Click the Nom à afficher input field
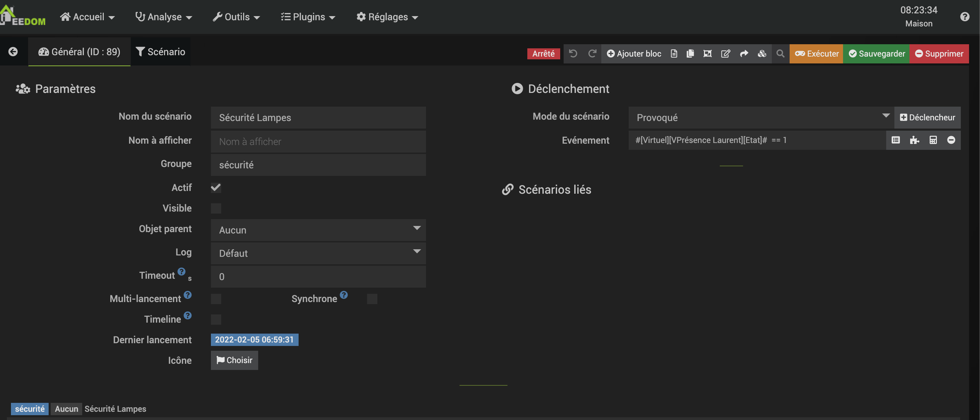Image resolution: width=980 pixels, height=420 pixels. click(318, 142)
